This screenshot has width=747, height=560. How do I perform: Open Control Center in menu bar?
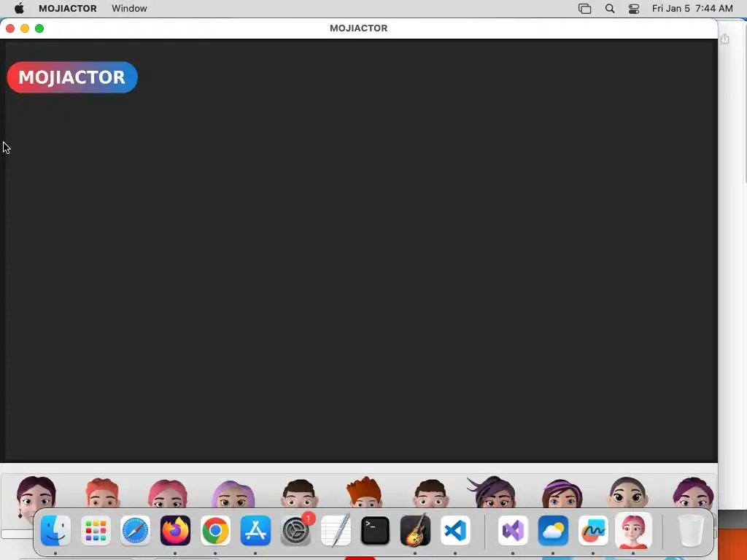pyautogui.click(x=634, y=9)
